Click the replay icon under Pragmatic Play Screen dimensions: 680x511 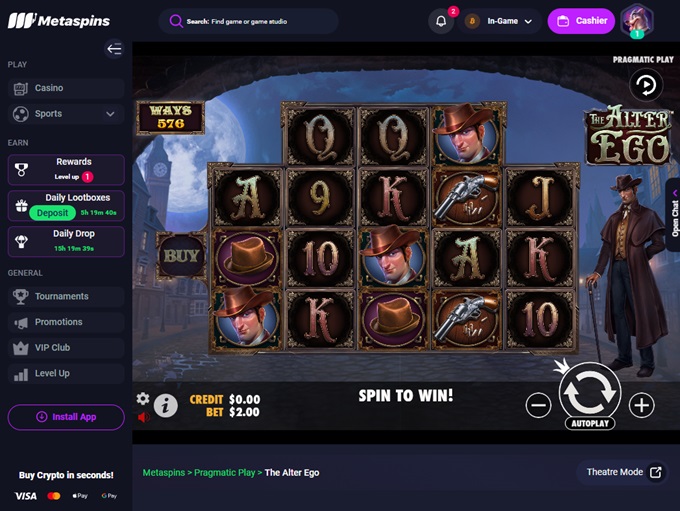[x=646, y=85]
